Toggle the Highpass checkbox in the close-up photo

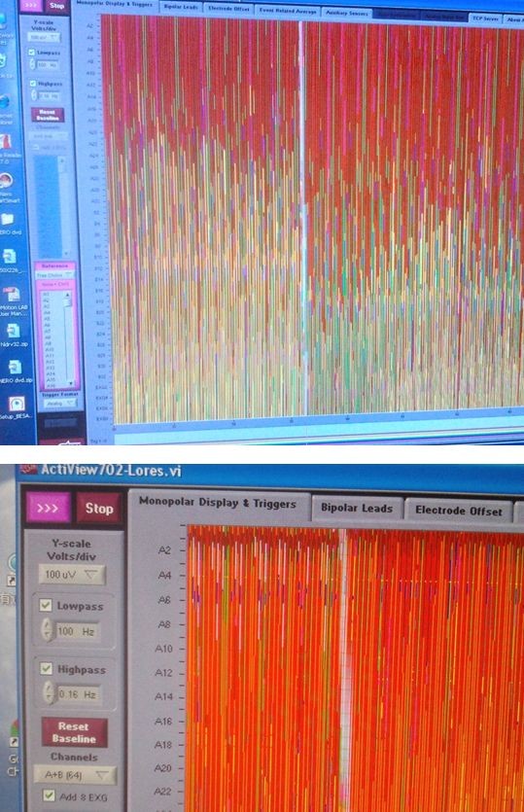(47, 668)
